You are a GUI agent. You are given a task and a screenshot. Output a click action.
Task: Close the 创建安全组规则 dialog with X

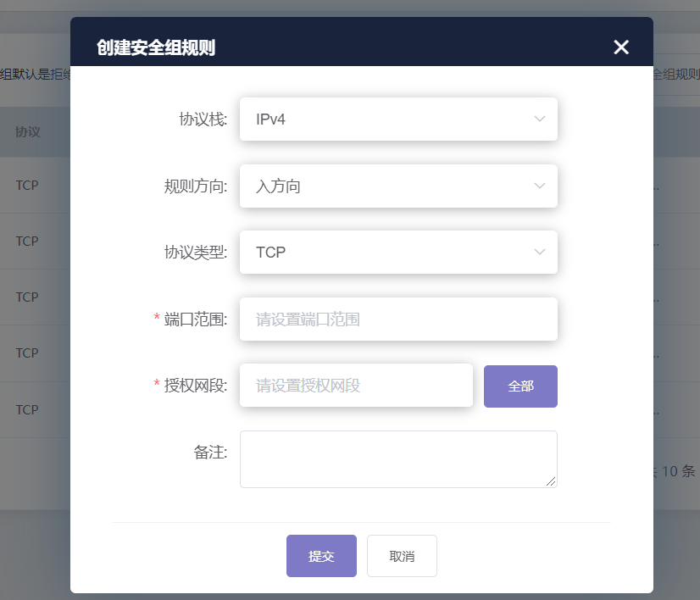tap(621, 47)
